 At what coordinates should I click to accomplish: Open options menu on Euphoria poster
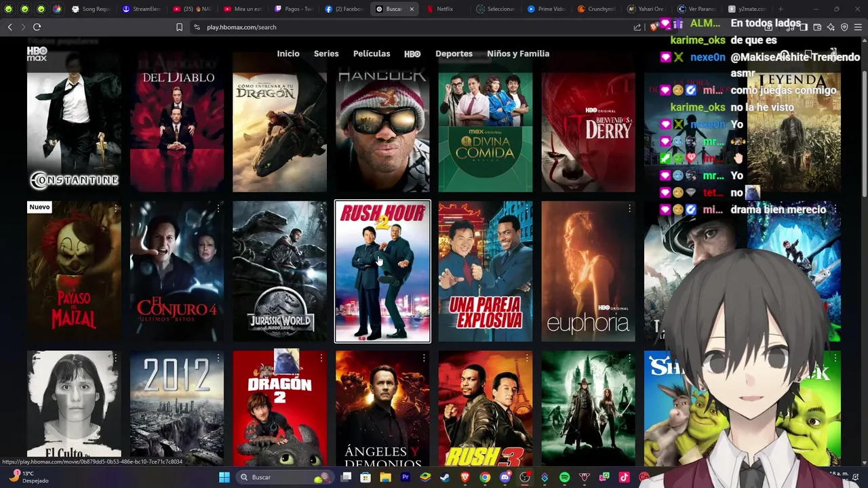[629, 209]
